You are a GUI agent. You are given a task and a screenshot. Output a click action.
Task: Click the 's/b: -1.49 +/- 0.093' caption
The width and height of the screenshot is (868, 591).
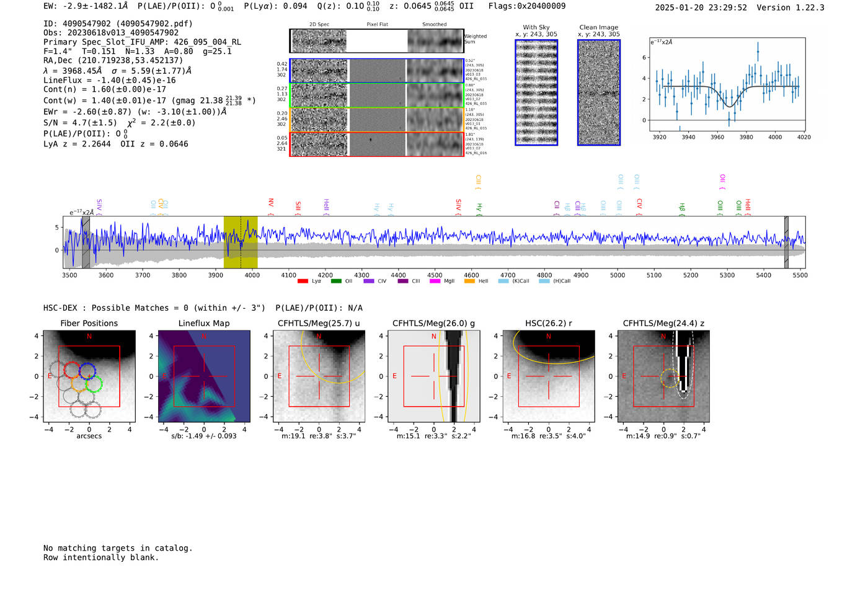coord(204,436)
